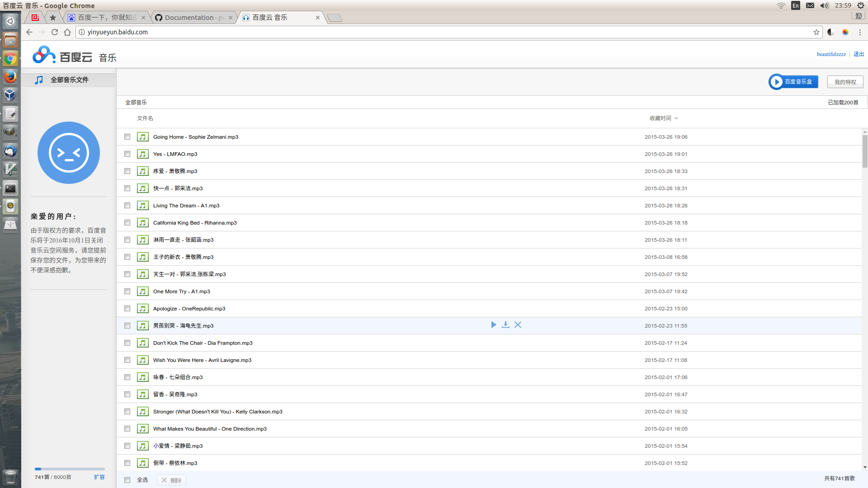Open the Chrome three-dot menu
Screen dimensions: 868x488
click(860, 32)
